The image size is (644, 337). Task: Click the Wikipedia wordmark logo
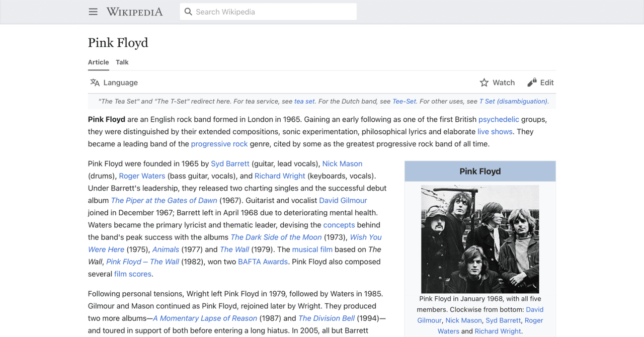(x=134, y=12)
